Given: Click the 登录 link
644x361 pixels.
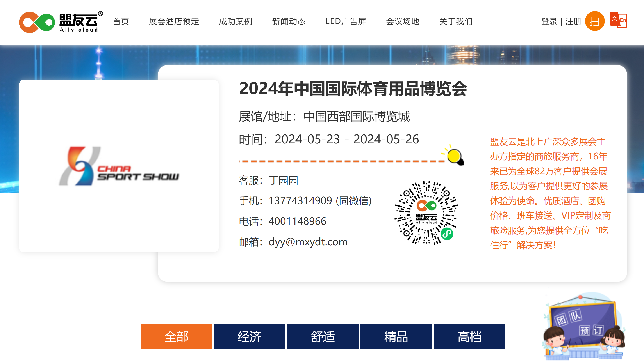Looking at the screenshot, I should [x=549, y=21].
